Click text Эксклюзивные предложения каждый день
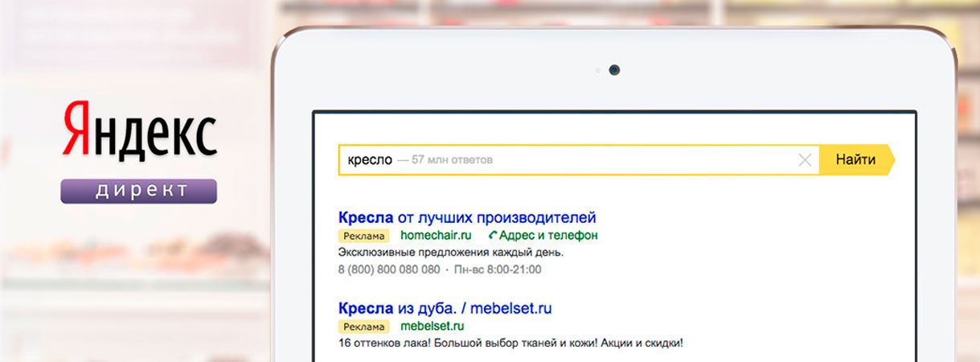 pyautogui.click(x=451, y=253)
